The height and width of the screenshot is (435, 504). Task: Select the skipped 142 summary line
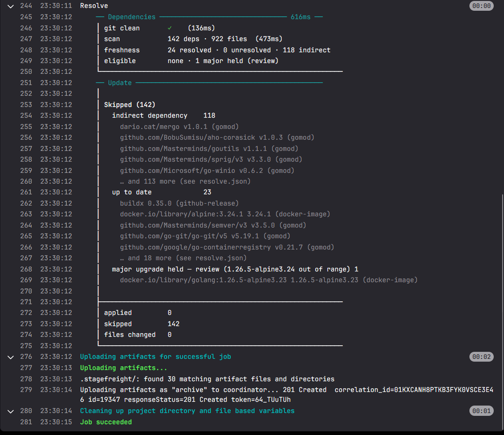coord(142,324)
